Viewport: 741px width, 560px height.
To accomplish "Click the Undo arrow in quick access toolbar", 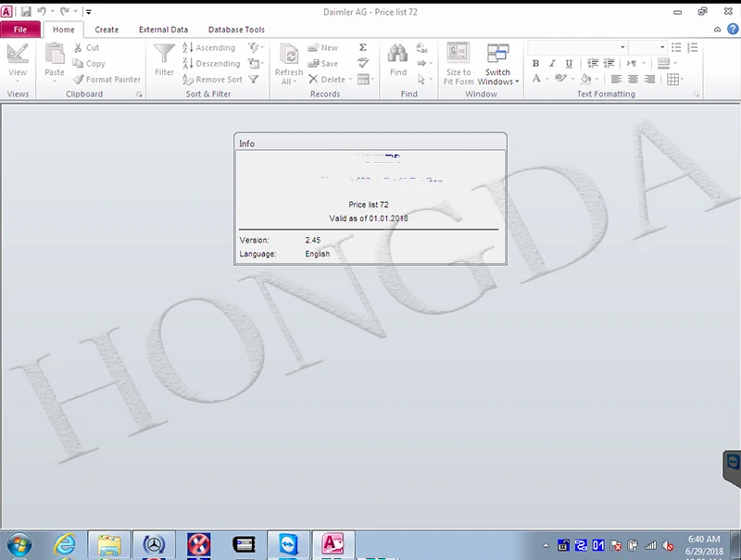I will [42, 11].
